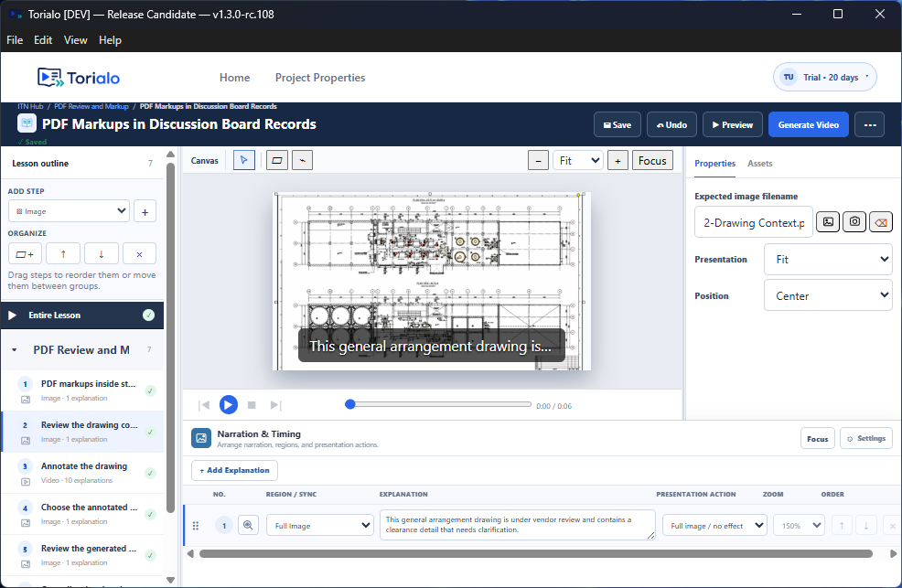
Task: Click the expected image filename field
Action: [754, 222]
